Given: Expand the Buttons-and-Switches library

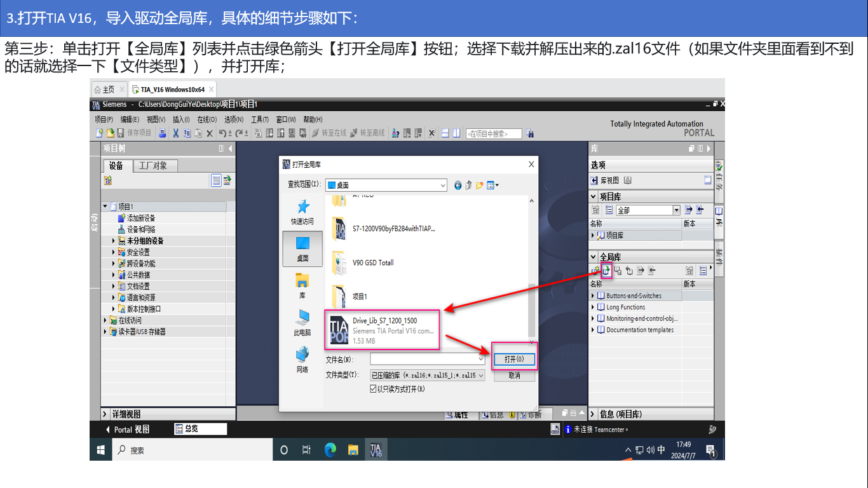Looking at the screenshot, I should [x=593, y=296].
